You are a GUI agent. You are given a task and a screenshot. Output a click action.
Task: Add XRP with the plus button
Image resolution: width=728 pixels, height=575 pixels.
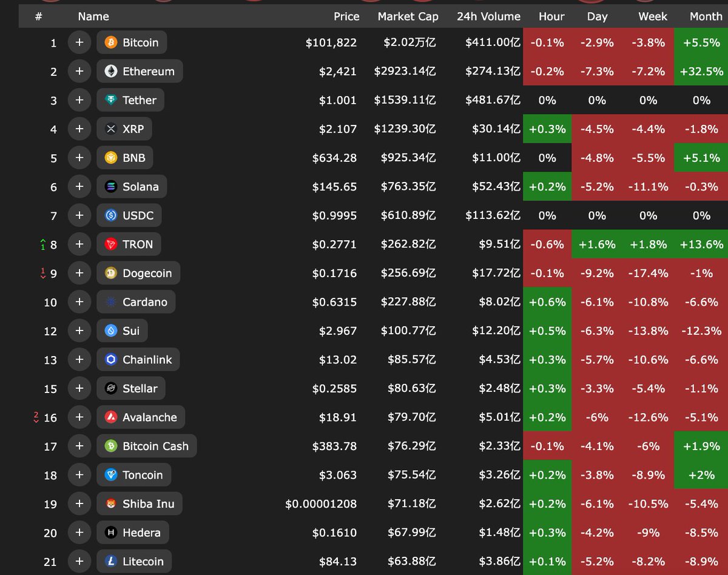[79, 129]
